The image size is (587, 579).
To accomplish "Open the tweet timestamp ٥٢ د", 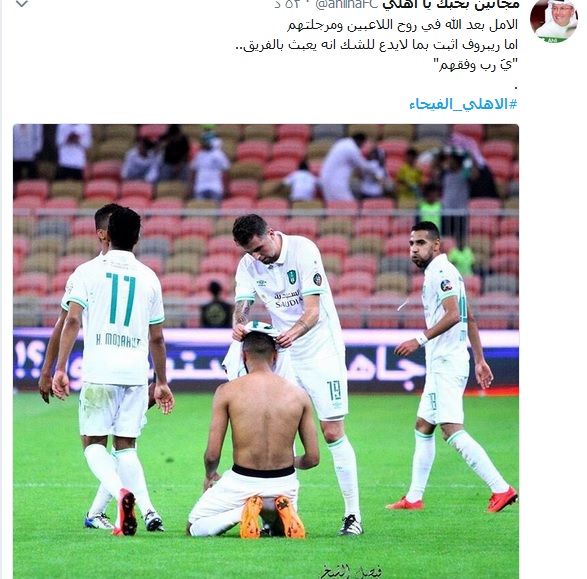I will [x=288, y=4].
